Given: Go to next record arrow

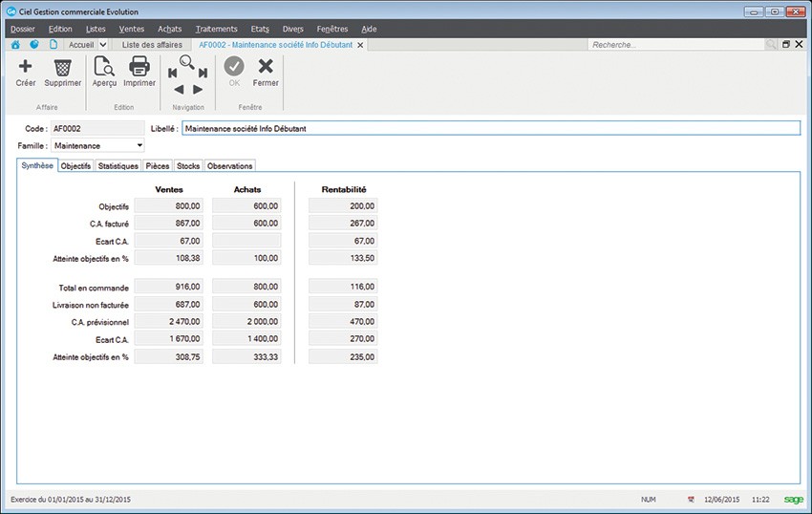Looking at the screenshot, I should click(198, 89).
